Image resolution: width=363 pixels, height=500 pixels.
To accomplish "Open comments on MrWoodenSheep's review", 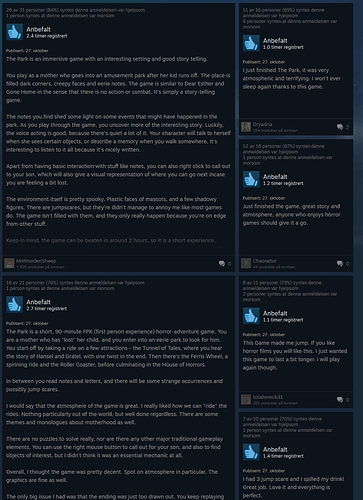I will point(225,264).
